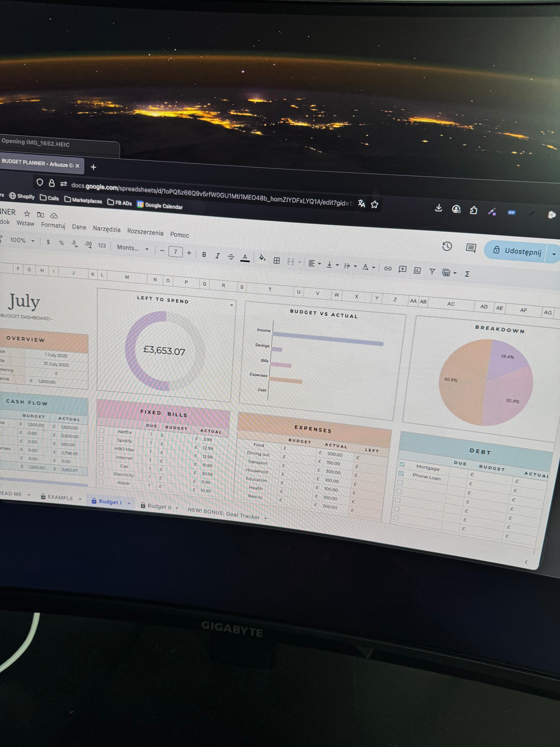The image size is (560, 747).
Task: Tick the Spotify bill checkbox
Action: click(101, 439)
